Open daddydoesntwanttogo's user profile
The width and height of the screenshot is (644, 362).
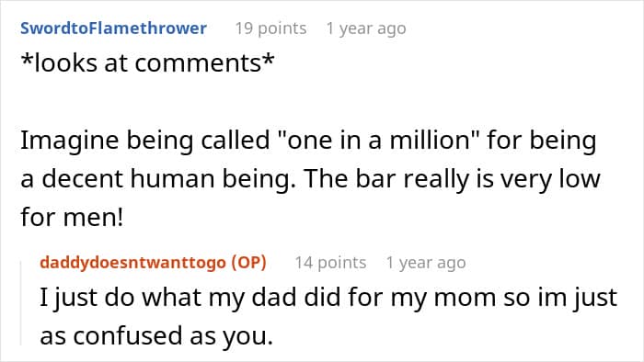[132, 263]
